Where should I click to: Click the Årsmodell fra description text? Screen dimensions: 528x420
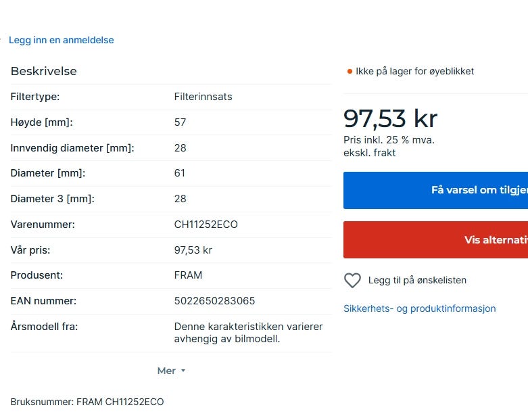pyautogui.click(x=248, y=333)
